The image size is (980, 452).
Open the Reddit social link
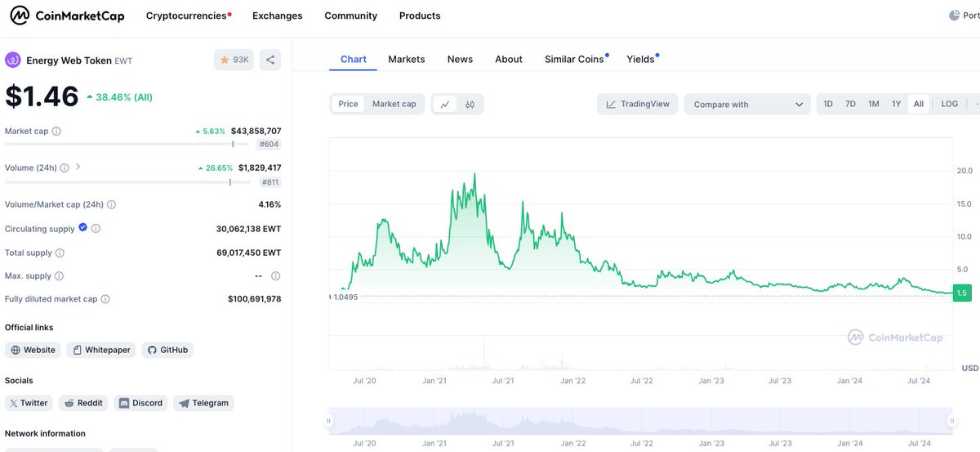[x=83, y=403]
